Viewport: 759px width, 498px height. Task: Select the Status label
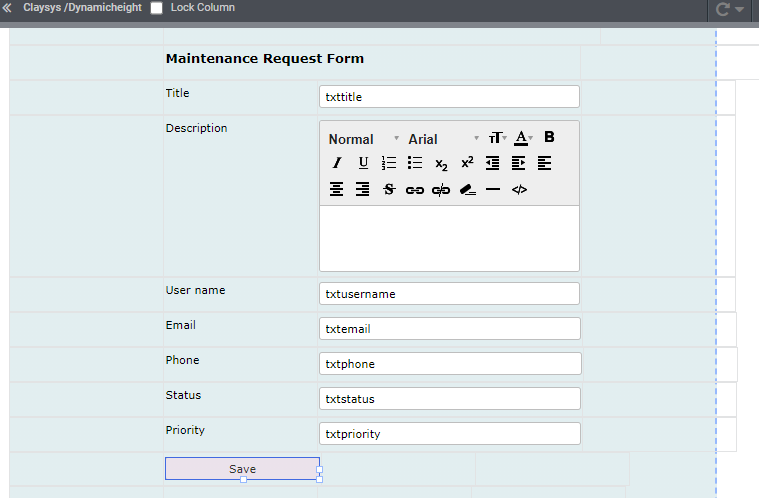[183, 395]
